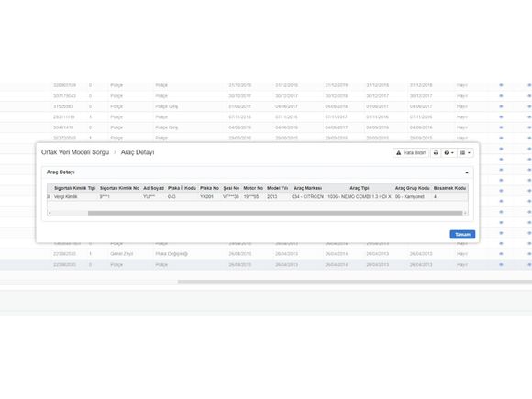This screenshot has height=399, width=532.
Task: Select the 06 - Kamyonet group code cell
Action: coord(412,197)
